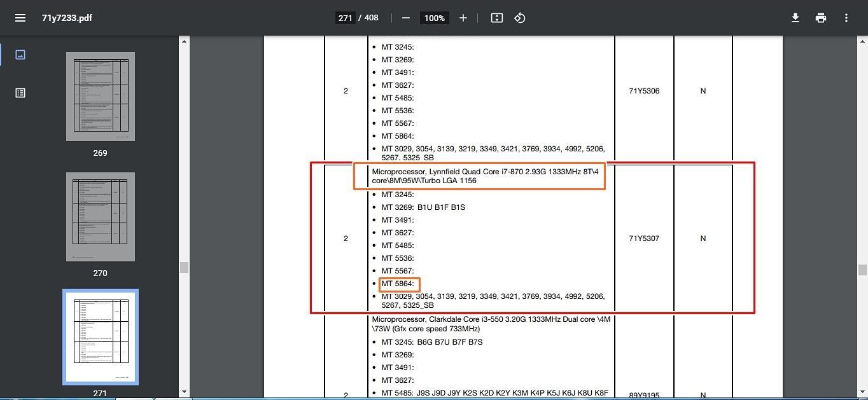Click the zoom in plus button

[463, 18]
